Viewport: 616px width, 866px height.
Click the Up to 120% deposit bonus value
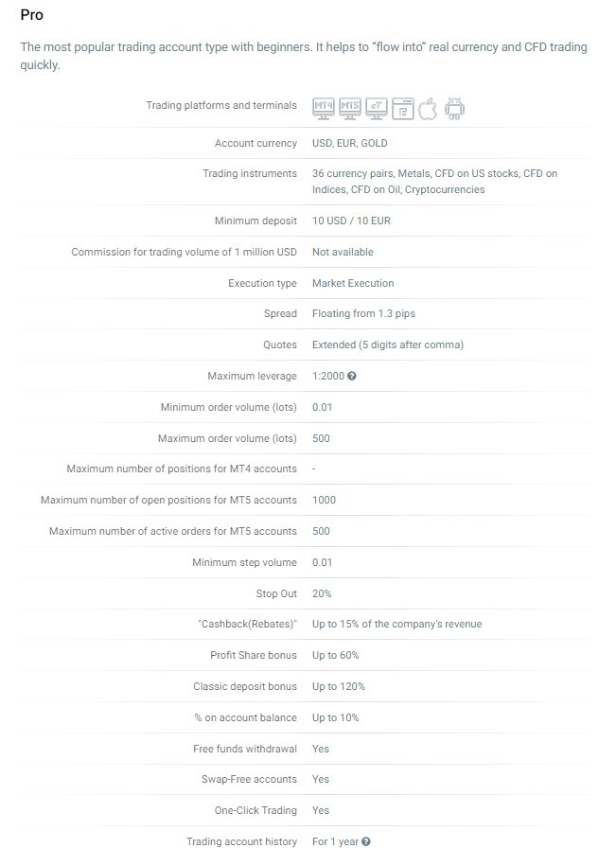(339, 686)
